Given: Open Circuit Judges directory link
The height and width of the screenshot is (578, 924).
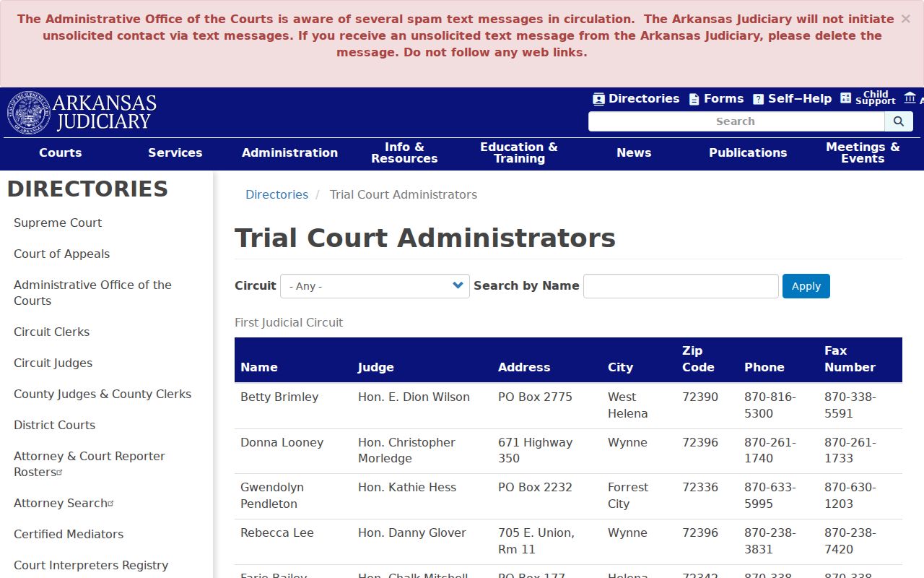Looking at the screenshot, I should [x=53, y=363].
